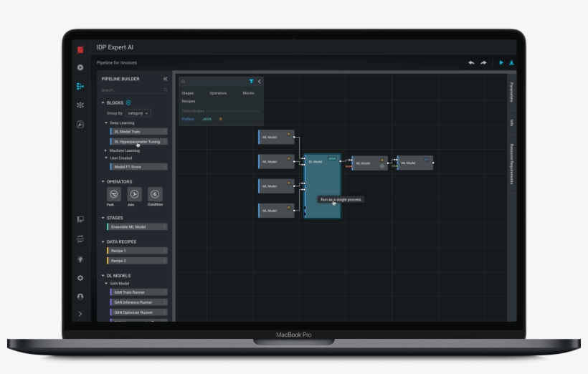Click the filter funnel icon in search popup
Screen dimensions: 588x374
pyautogui.click(x=251, y=82)
